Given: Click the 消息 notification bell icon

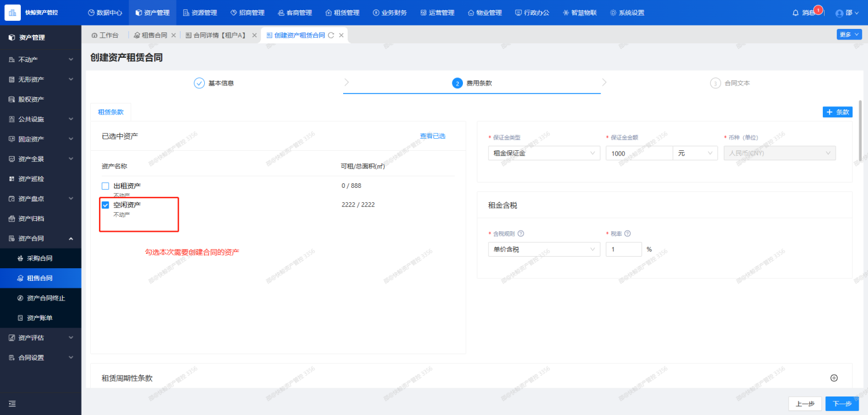Looking at the screenshot, I should 796,13.
